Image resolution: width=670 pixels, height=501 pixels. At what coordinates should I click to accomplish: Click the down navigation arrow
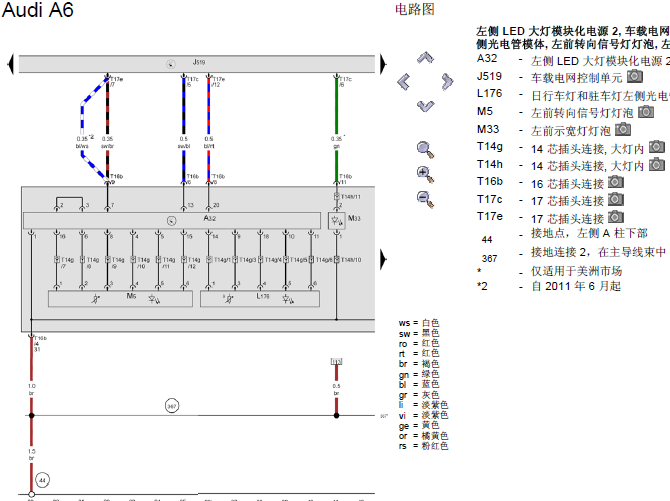tap(425, 106)
